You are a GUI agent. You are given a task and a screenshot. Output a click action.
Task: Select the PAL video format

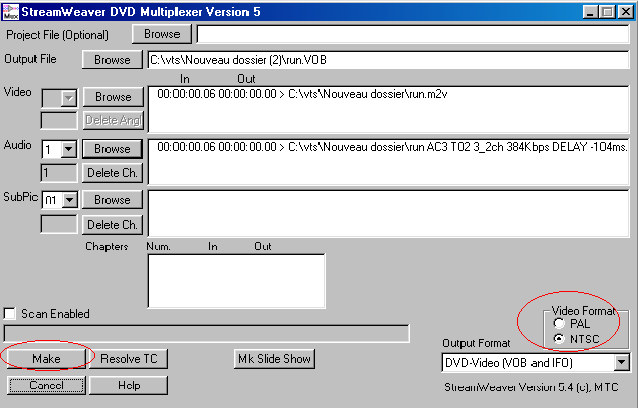(559, 324)
